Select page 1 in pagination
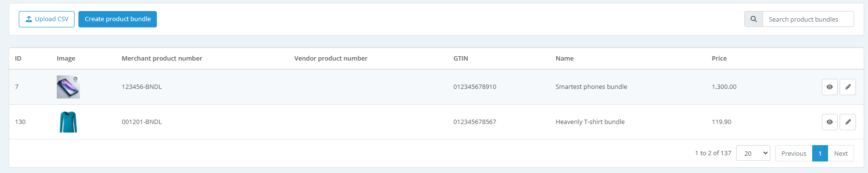 pyautogui.click(x=820, y=153)
